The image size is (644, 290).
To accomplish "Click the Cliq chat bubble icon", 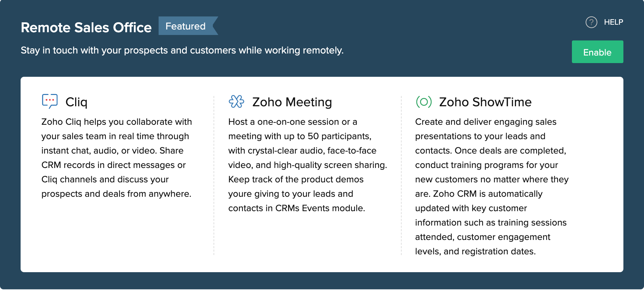I will pyautogui.click(x=50, y=101).
